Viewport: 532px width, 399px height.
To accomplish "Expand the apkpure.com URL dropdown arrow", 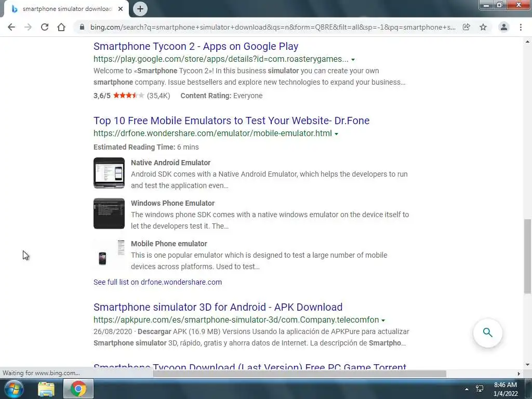I will click(x=383, y=320).
